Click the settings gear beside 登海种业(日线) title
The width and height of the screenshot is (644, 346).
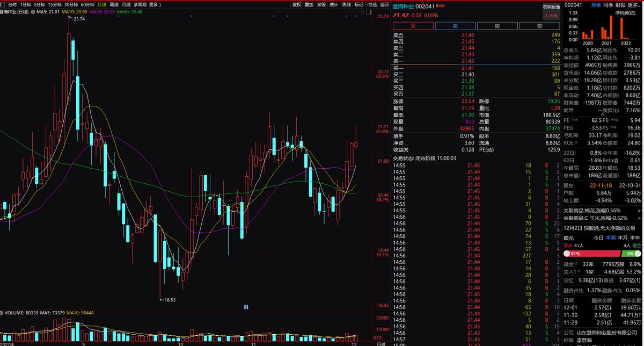[34, 11]
